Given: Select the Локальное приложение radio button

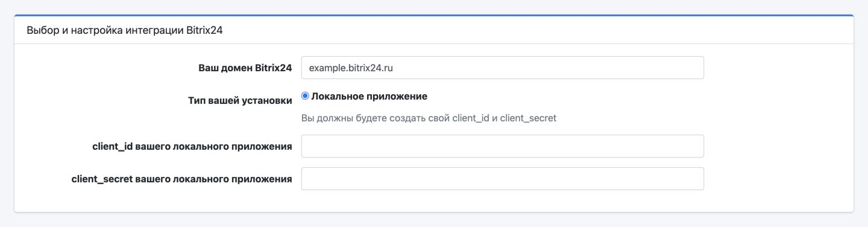Looking at the screenshot, I should [x=305, y=96].
